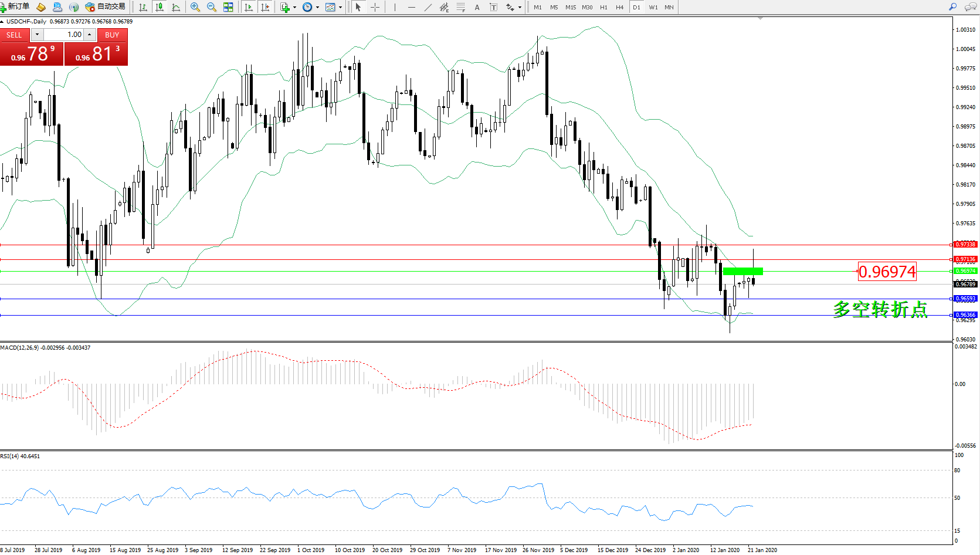The height and width of the screenshot is (555, 980).
Task: Click the green rectangle at 0.96974 level
Action: click(x=742, y=271)
